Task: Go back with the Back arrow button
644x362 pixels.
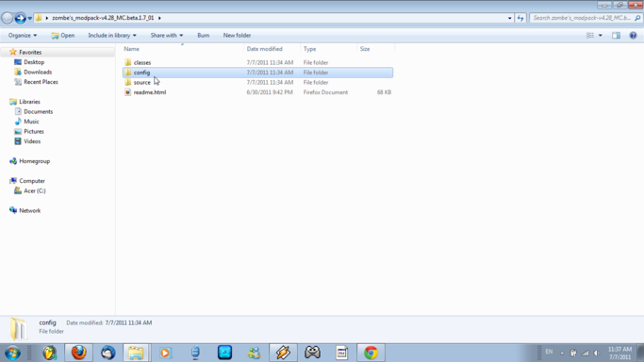Action: (x=7, y=18)
